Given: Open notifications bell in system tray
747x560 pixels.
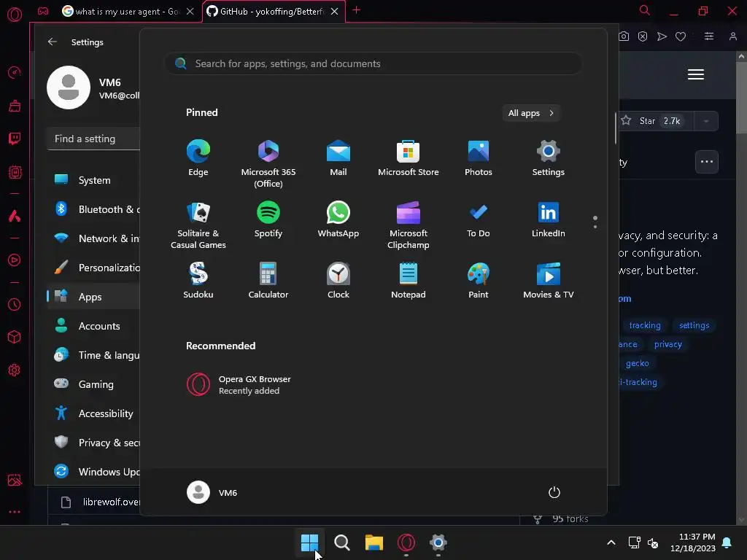Looking at the screenshot, I should 727,542.
